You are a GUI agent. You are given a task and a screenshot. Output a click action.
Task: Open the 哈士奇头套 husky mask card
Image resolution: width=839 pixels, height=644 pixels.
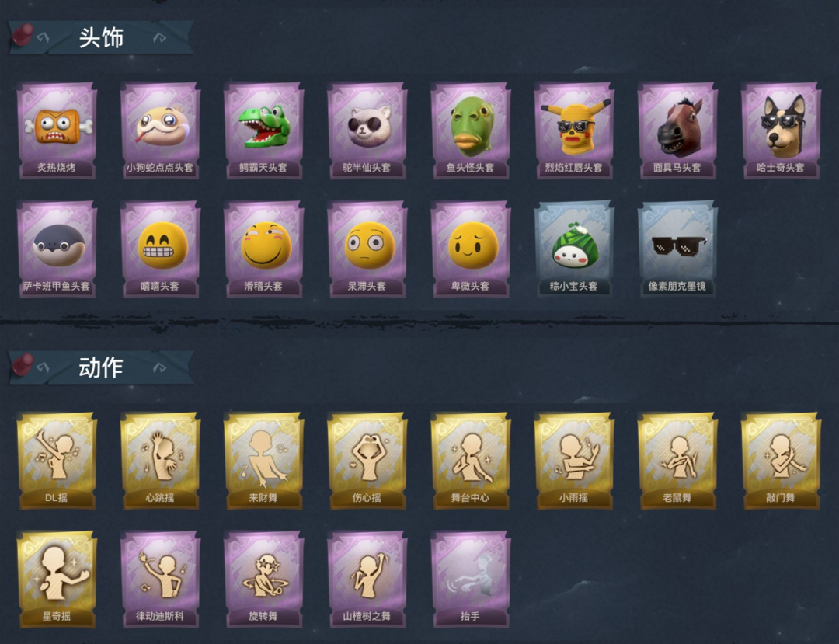[782, 130]
